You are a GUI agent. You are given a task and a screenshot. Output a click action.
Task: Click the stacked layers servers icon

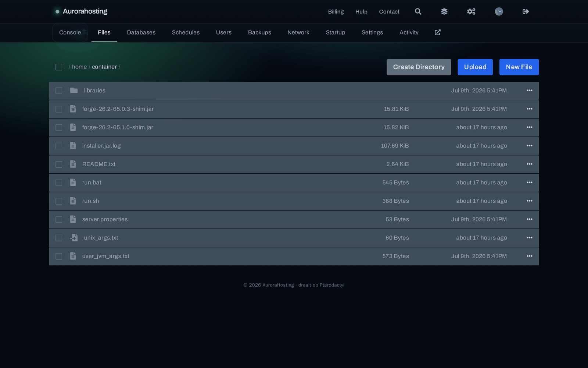[x=444, y=11]
